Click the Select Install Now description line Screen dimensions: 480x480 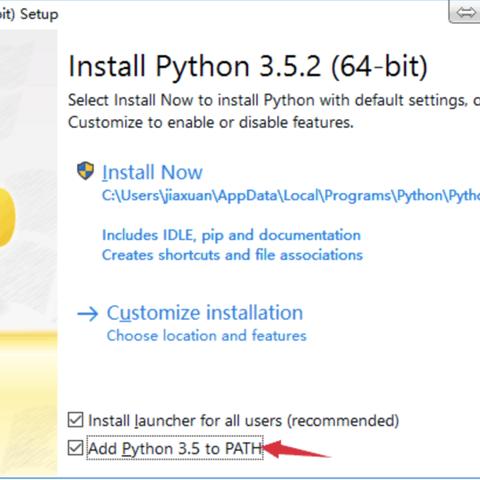274,100
